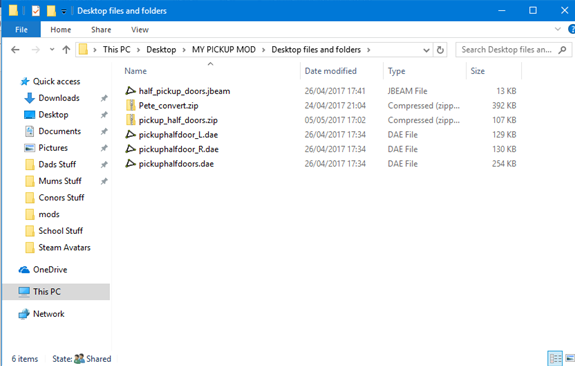This screenshot has height=366, width=575.
Task: Click the pickuphalfdoors.dae file name
Action: [x=176, y=164]
